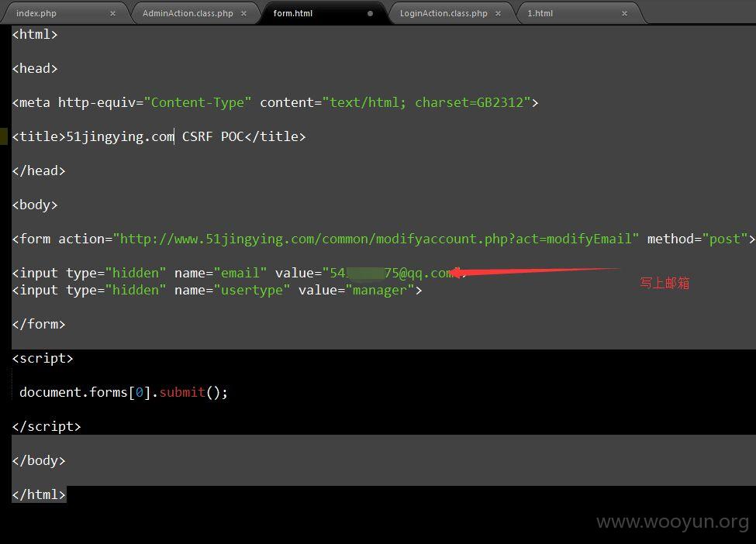This screenshot has width=756, height=544.
Task: Click the closing </script> tag
Action: (47, 426)
